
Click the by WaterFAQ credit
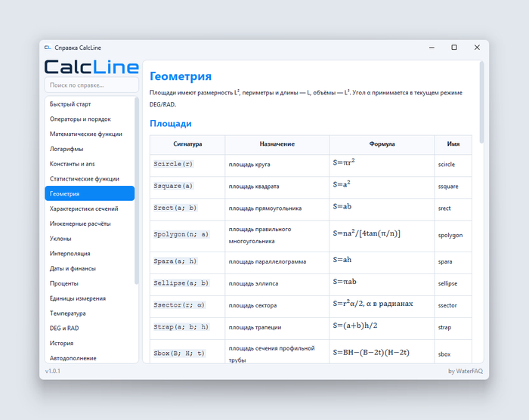click(x=466, y=371)
